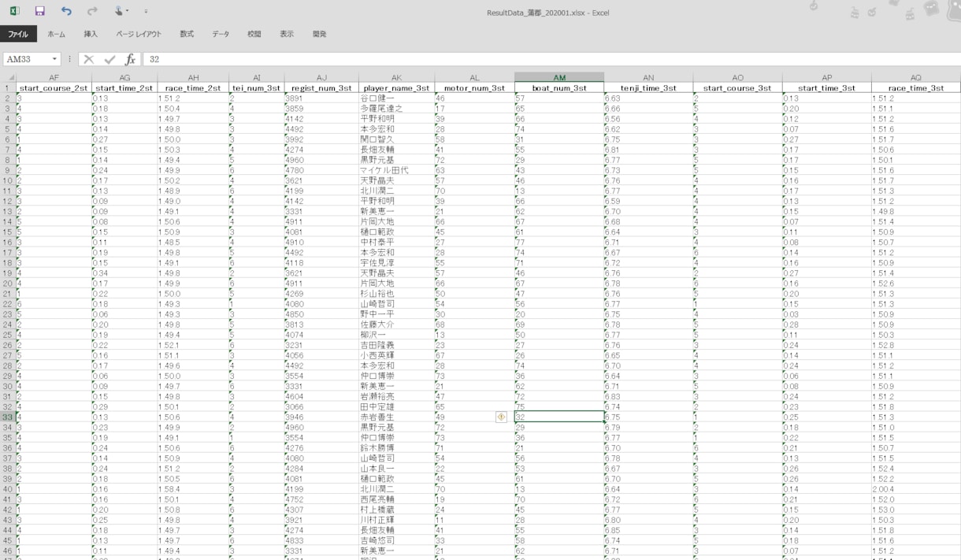Click the error warning indicator beside AM33
The height and width of the screenshot is (560, 961).
[x=501, y=417]
